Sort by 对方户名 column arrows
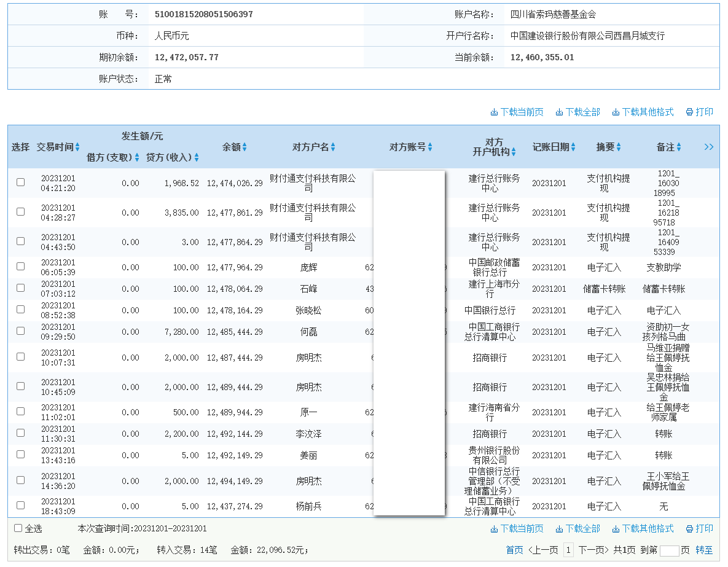Image resolution: width=728 pixels, height=567 pixels. tap(333, 147)
